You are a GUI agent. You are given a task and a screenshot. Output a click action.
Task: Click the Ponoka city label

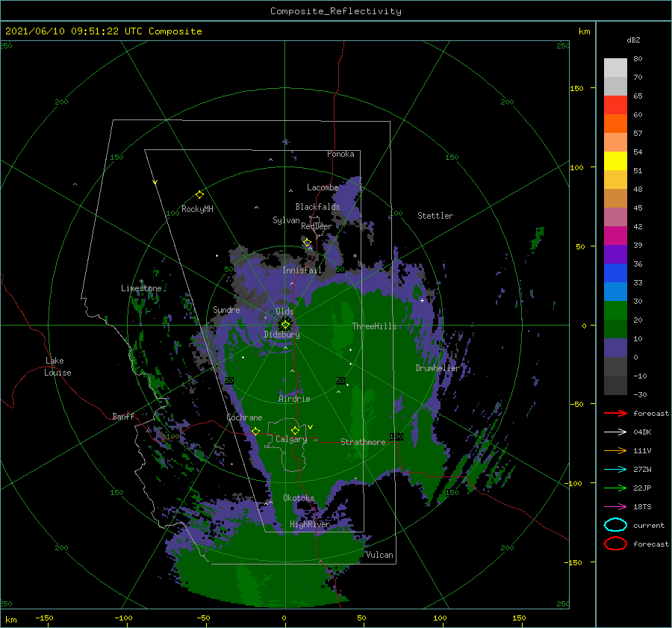340,154
